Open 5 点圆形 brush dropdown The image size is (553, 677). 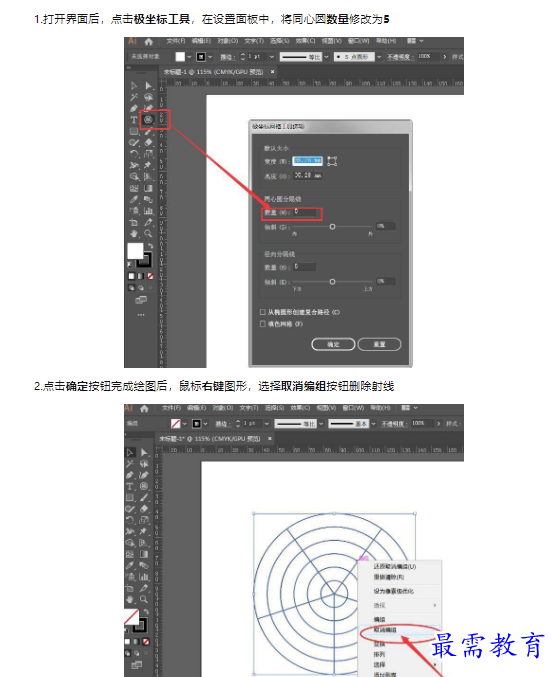[379, 57]
